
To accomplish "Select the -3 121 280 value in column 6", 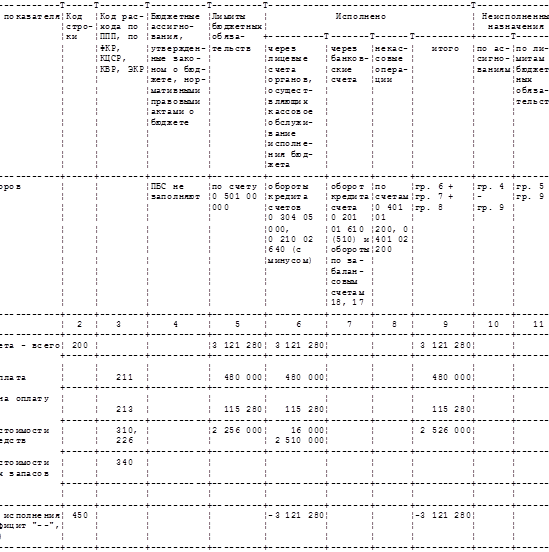I will point(296,515).
